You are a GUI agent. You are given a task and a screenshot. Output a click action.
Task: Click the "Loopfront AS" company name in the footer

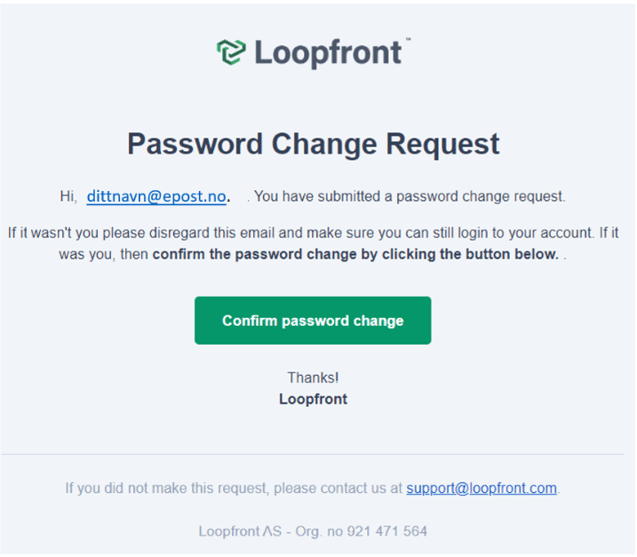240,531
